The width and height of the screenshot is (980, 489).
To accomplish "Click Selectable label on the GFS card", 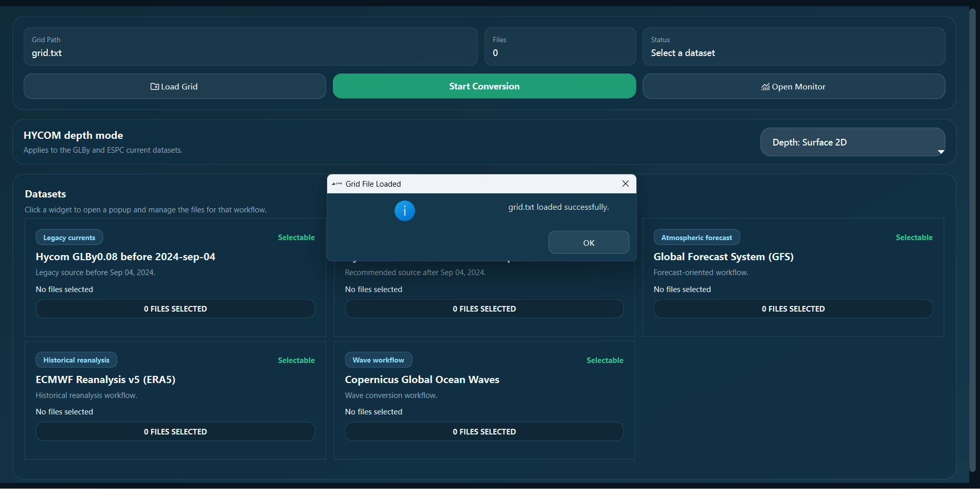I will click(x=914, y=238).
